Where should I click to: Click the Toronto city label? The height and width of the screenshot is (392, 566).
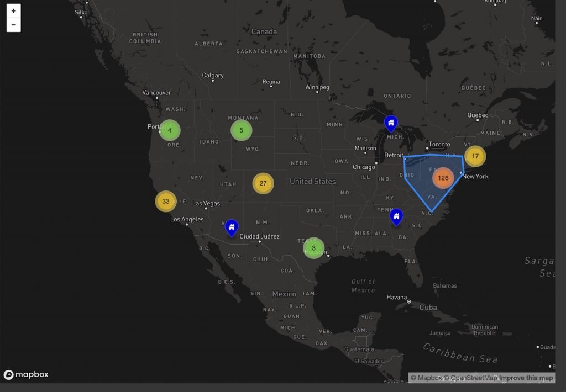[x=439, y=144]
